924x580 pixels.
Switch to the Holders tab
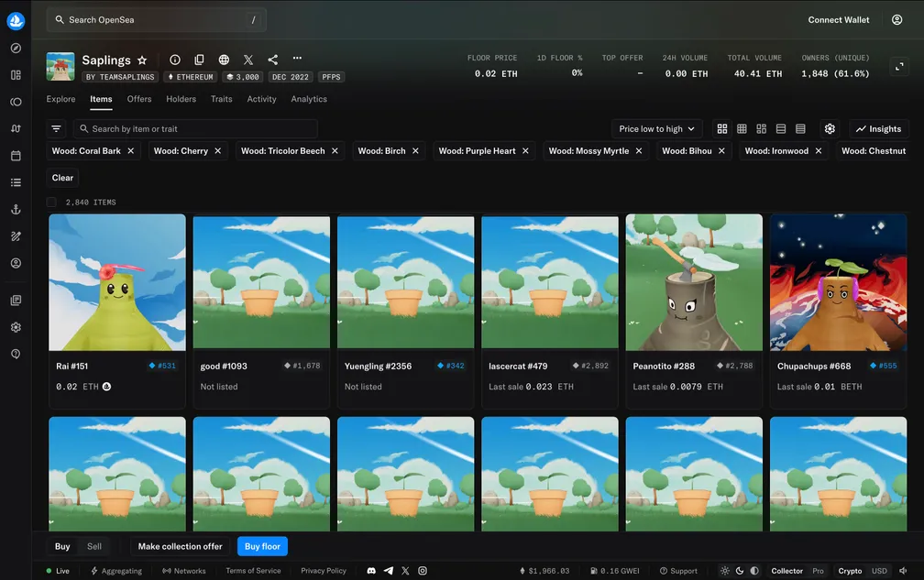point(181,99)
